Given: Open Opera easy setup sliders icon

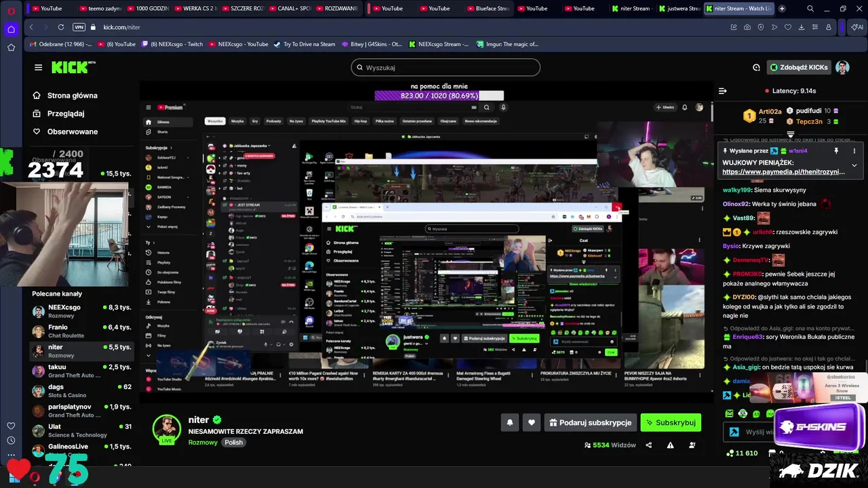Looking at the screenshot, I should click(815, 27).
